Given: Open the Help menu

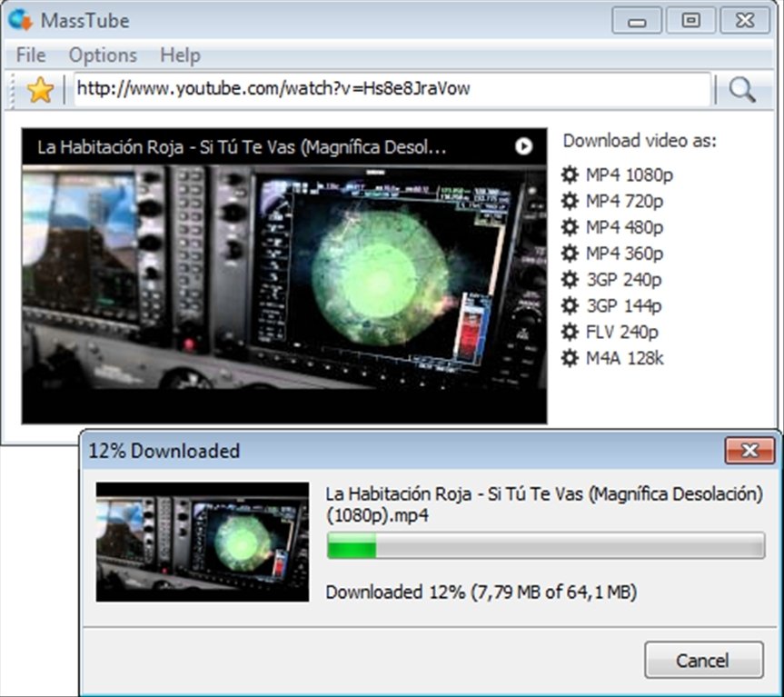Looking at the screenshot, I should [x=180, y=55].
